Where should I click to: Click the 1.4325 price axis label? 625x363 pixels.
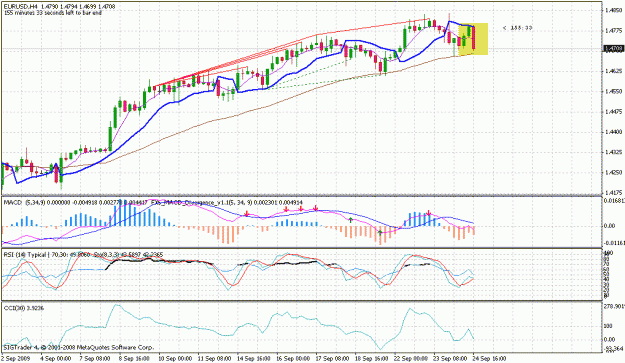point(613,152)
